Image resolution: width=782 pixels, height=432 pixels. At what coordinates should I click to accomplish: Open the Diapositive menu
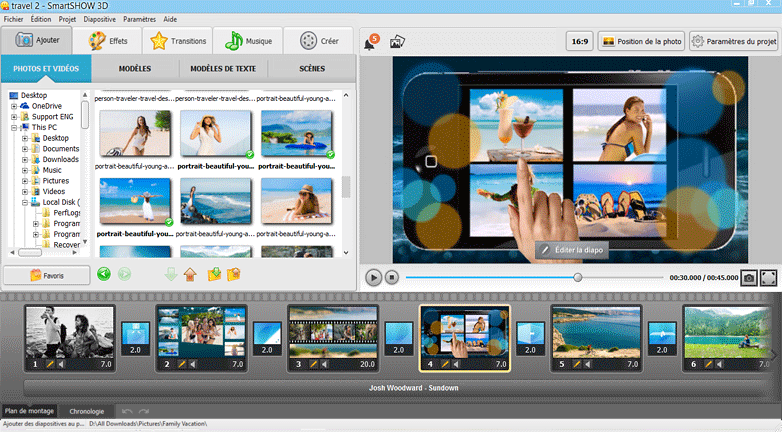[x=100, y=19]
